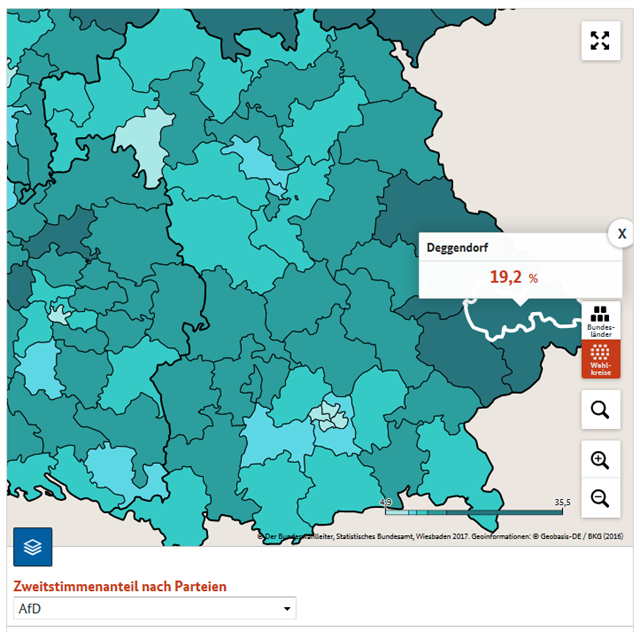Enter fullscreen map view
Image resolution: width=640 pixels, height=632 pixels.
pyautogui.click(x=600, y=41)
